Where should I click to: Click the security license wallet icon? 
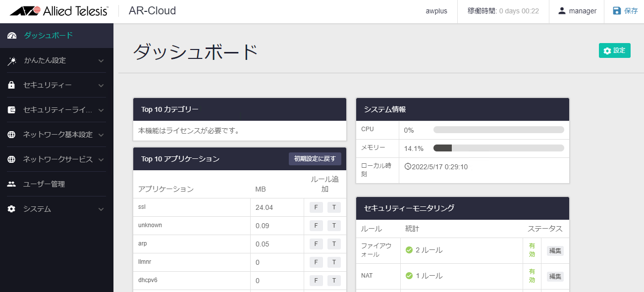pos(11,110)
